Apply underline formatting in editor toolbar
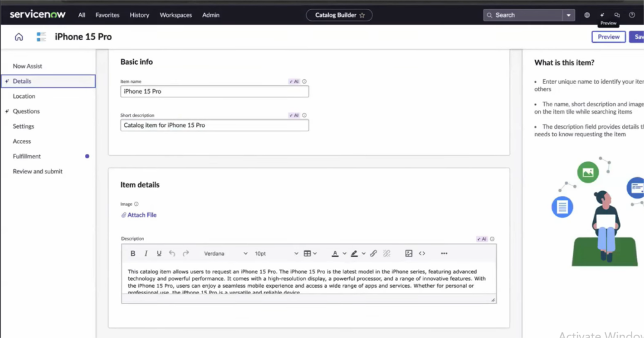Viewport: 644px width, 338px height. point(159,254)
